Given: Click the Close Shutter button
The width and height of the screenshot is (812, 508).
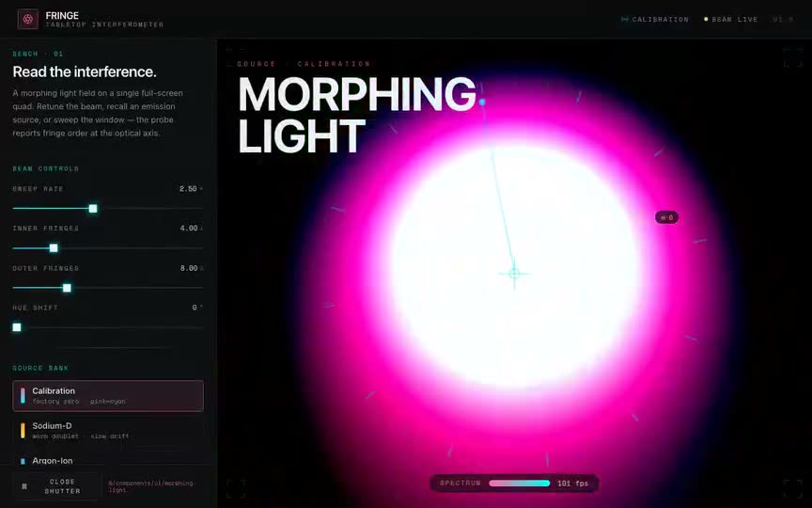Looking at the screenshot, I should (x=56, y=486).
